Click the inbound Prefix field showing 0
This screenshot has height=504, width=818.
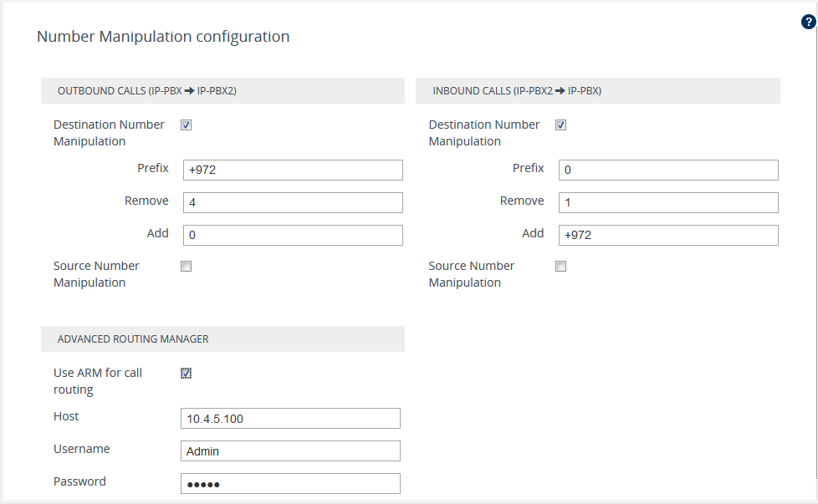coord(668,171)
